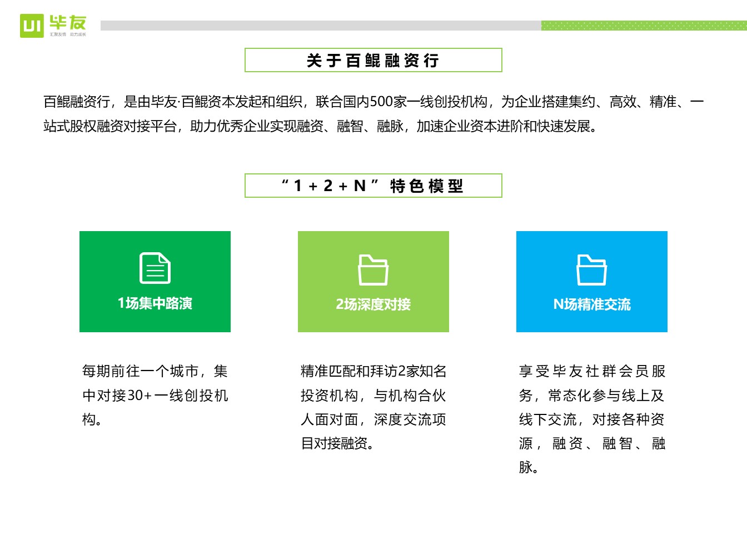747x560 pixels.
Task: Click the text 精准匹配和拜访2家知名
Action: (x=373, y=371)
